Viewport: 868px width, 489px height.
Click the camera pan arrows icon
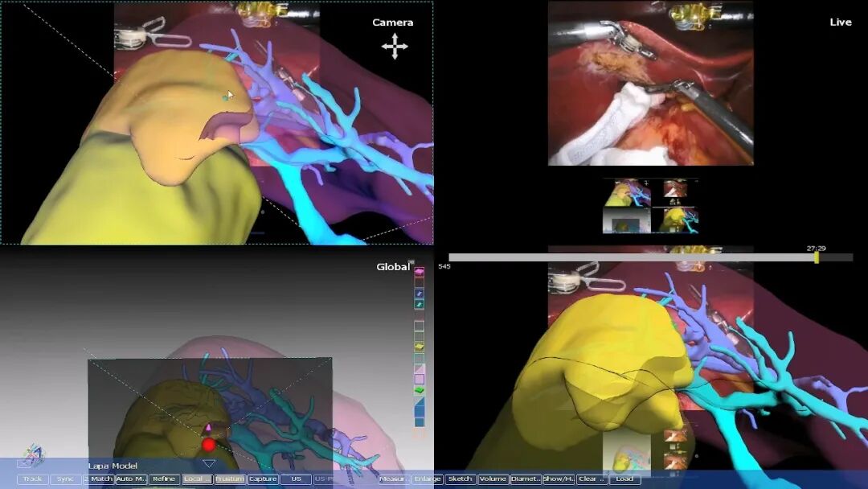(395, 47)
